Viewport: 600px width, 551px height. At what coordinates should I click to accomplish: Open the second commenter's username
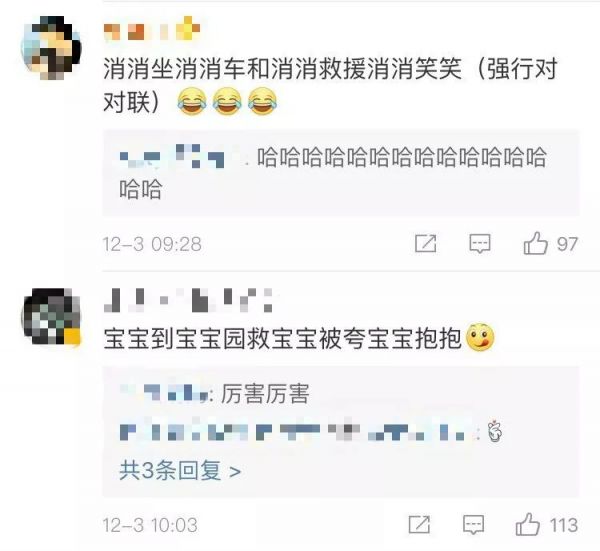188,300
